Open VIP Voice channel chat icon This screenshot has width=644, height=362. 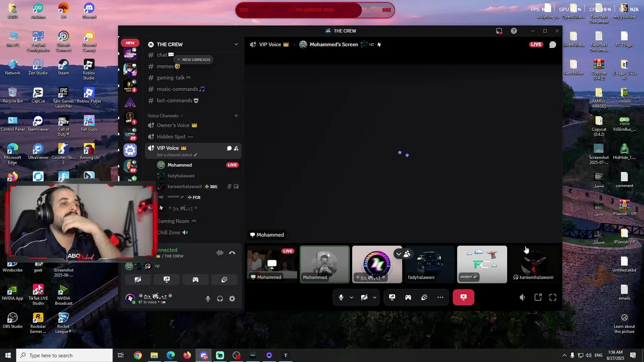229,148
